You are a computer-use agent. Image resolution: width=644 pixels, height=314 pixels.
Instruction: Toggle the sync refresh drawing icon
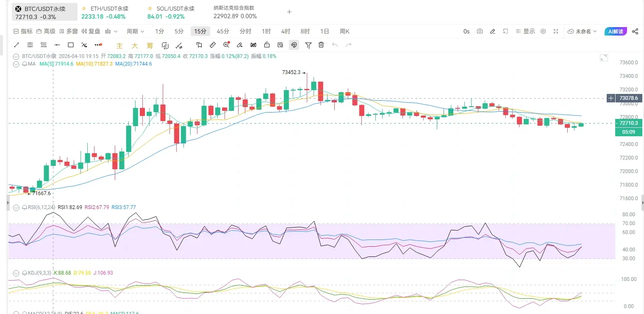165,45
